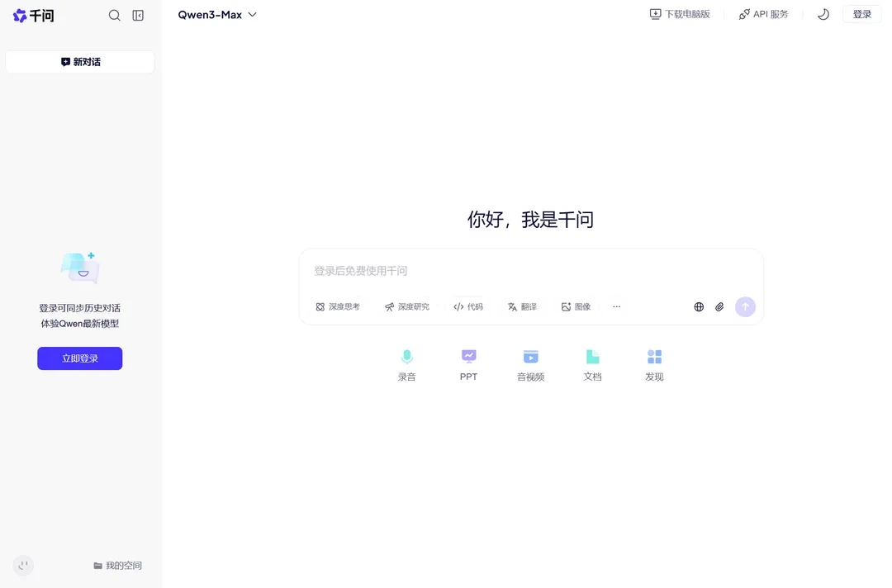
Task: Attach a file using the paperclip icon
Action: tap(719, 306)
